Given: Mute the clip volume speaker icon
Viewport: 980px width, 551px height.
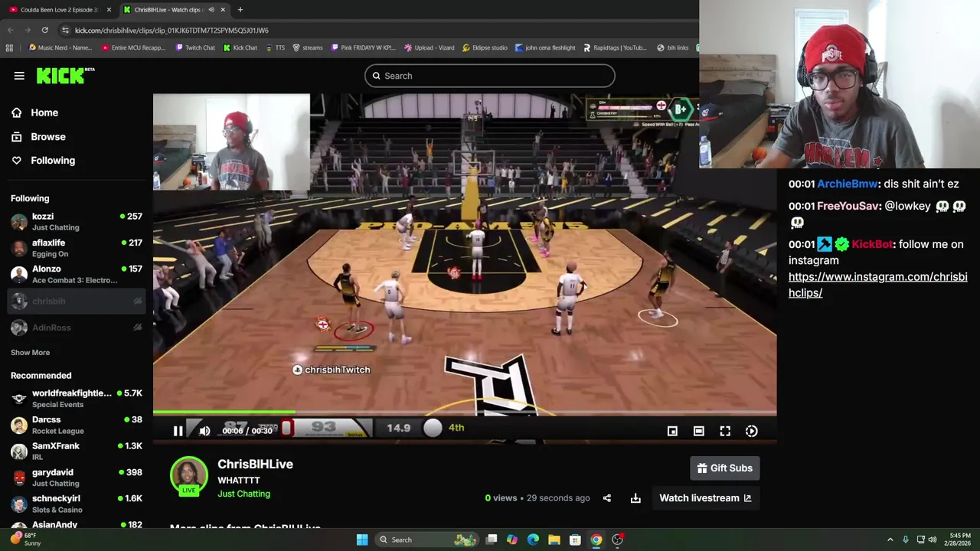Looking at the screenshot, I should pyautogui.click(x=204, y=431).
